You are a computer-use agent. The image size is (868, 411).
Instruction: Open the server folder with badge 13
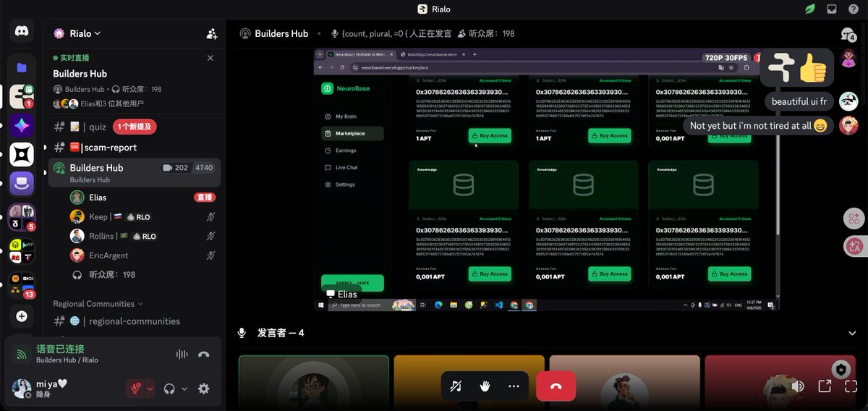click(22, 285)
